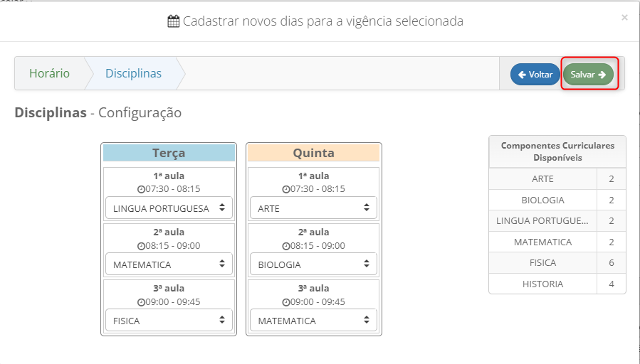
Task: Open Terça 2ª aula MATEMATICA dropdown
Action: pyautogui.click(x=169, y=264)
